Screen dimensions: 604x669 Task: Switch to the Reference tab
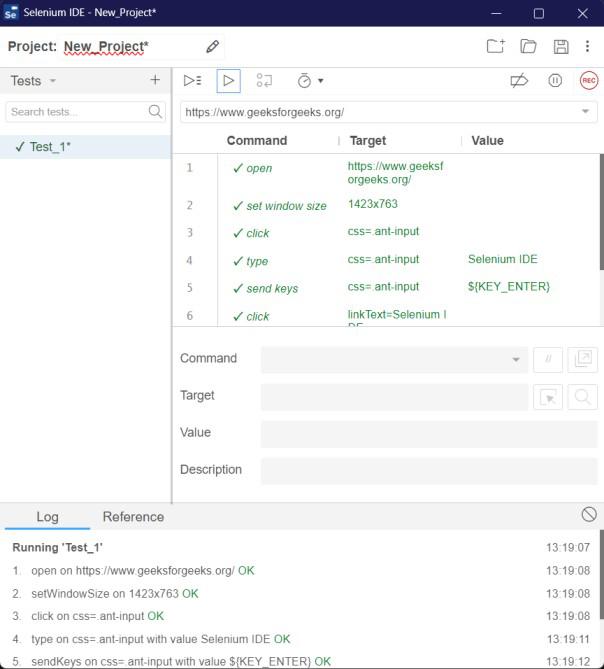pyautogui.click(x=133, y=517)
